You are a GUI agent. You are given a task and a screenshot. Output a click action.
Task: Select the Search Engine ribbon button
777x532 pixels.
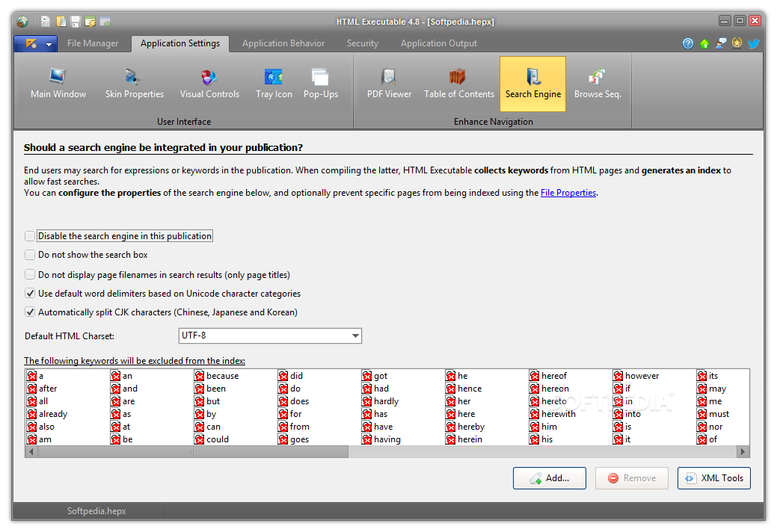pos(532,84)
